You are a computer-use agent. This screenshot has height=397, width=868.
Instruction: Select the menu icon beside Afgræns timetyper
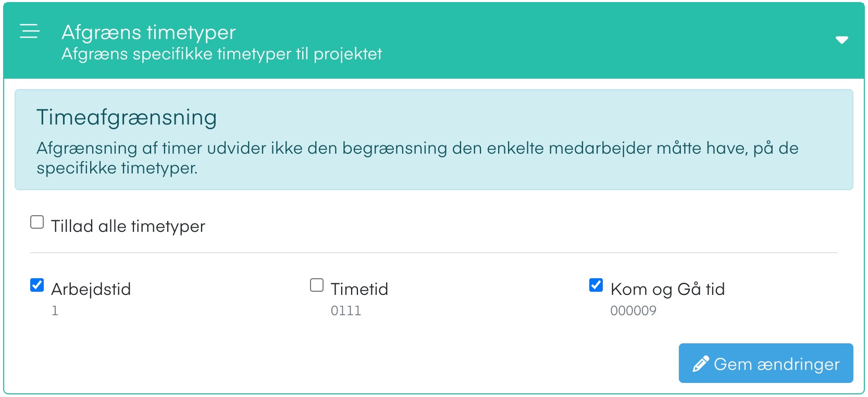pos(29,31)
